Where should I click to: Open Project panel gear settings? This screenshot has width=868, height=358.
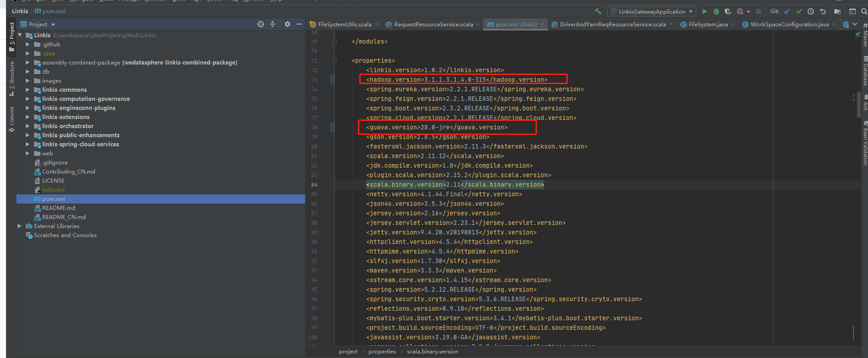coord(288,24)
